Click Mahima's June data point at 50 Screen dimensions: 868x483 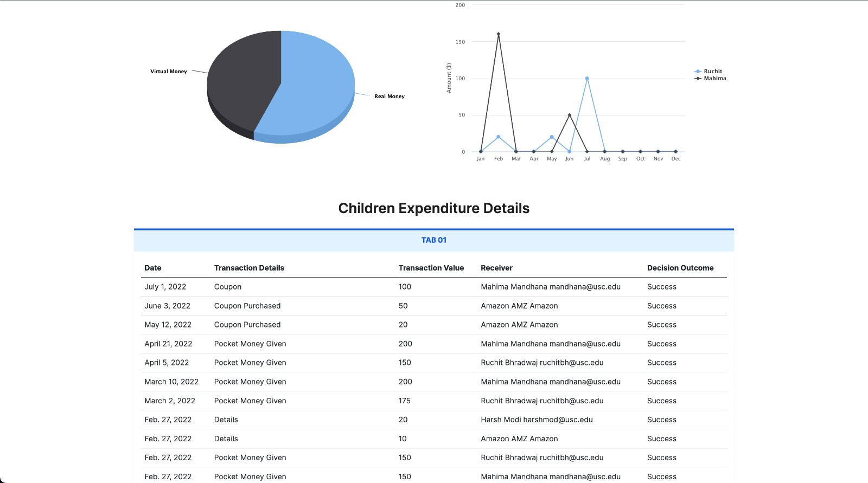(569, 115)
